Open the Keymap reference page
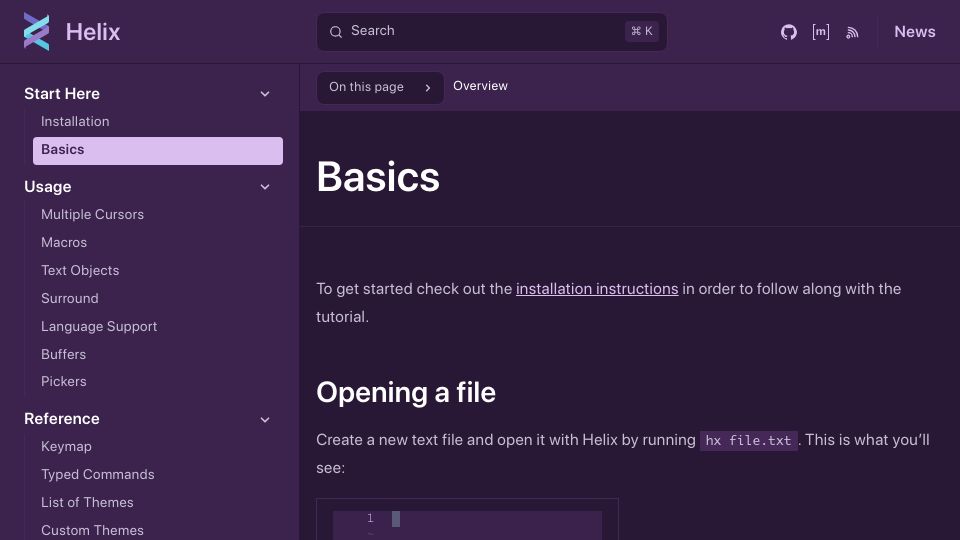960x540 pixels. [66, 447]
